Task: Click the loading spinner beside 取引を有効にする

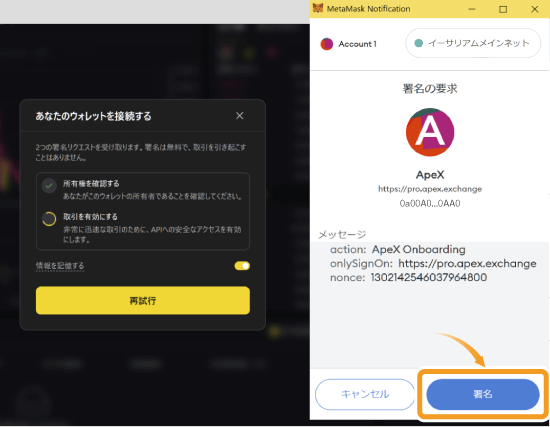Action: coord(49,219)
